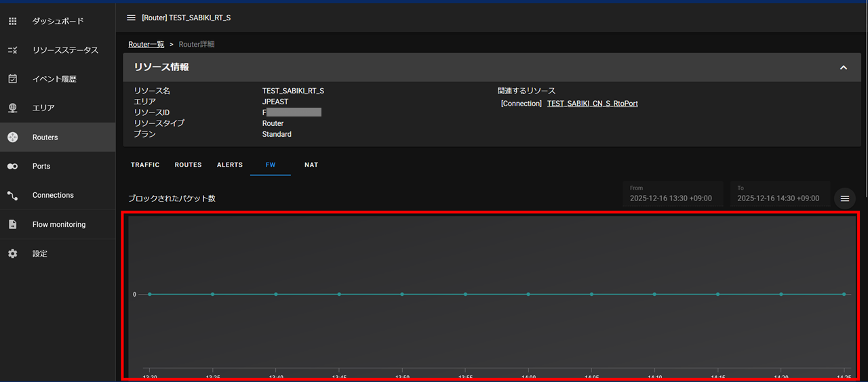Toggle the hamburger navigation menu in header

click(x=131, y=18)
